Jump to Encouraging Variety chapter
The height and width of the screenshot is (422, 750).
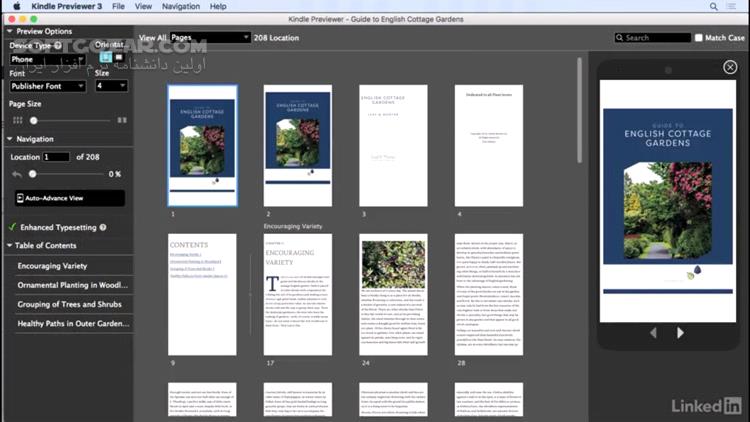click(52, 266)
